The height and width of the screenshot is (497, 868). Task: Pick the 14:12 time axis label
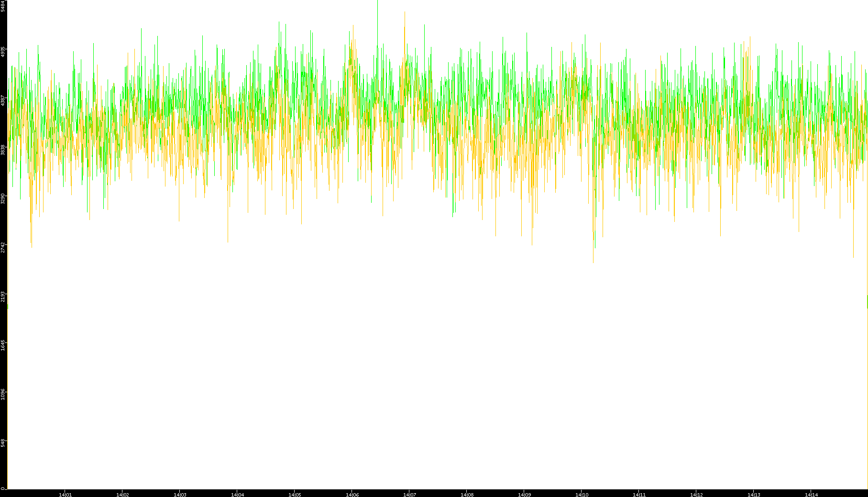point(696,495)
